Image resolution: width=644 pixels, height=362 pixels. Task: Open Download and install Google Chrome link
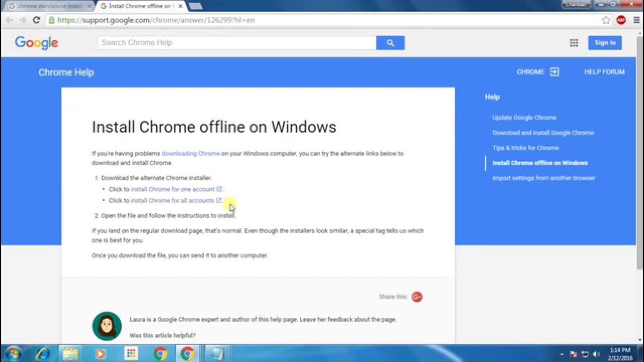coord(543,132)
